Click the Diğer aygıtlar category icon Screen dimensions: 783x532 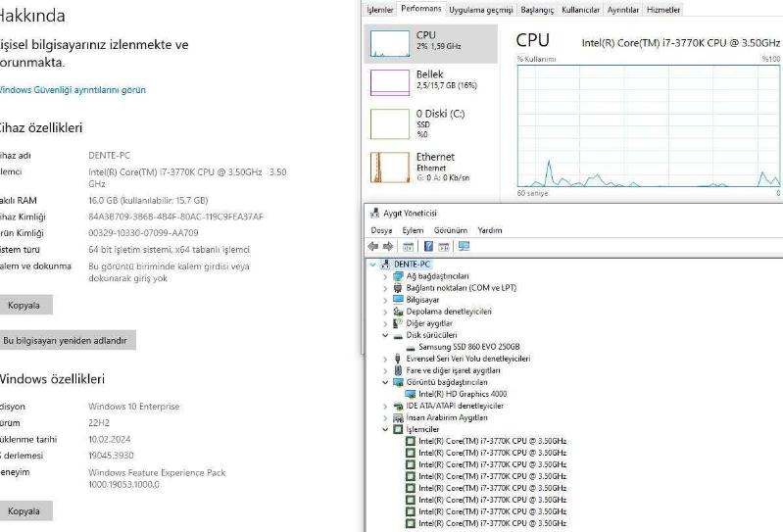pos(398,323)
